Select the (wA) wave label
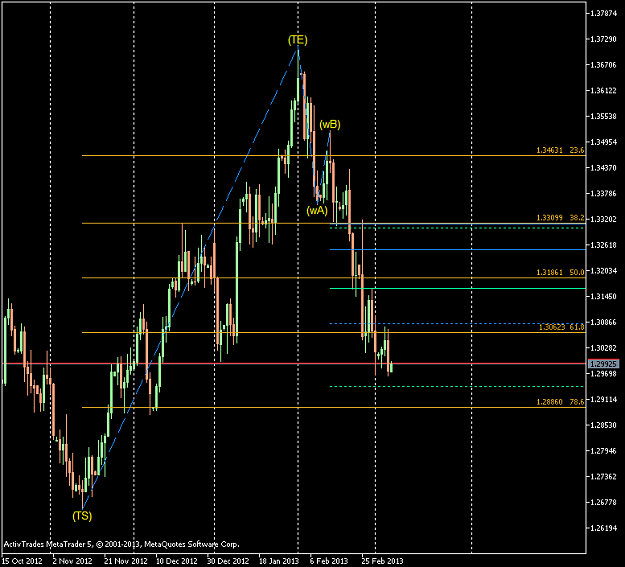Screen dimensions: 625x567 pos(317,211)
